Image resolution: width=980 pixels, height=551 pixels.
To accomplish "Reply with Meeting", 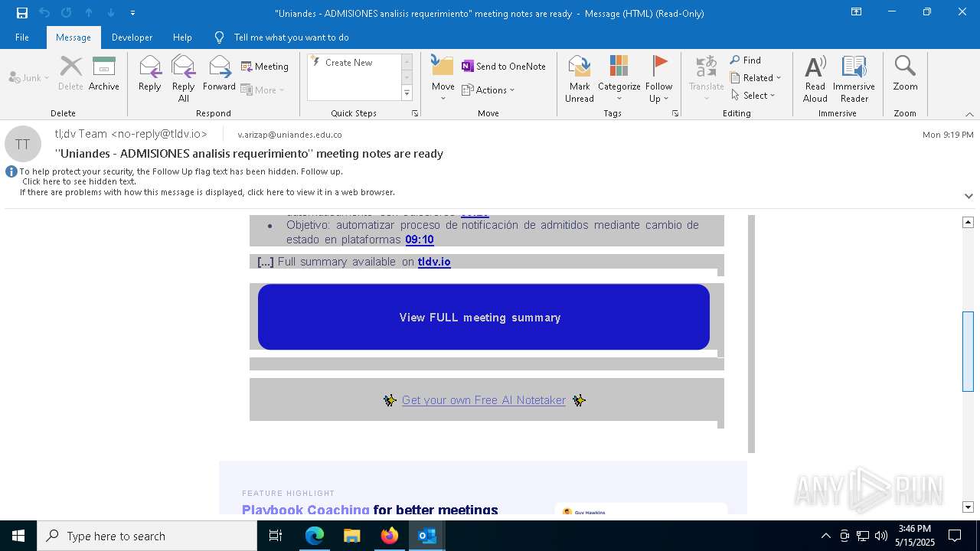I will click(265, 67).
